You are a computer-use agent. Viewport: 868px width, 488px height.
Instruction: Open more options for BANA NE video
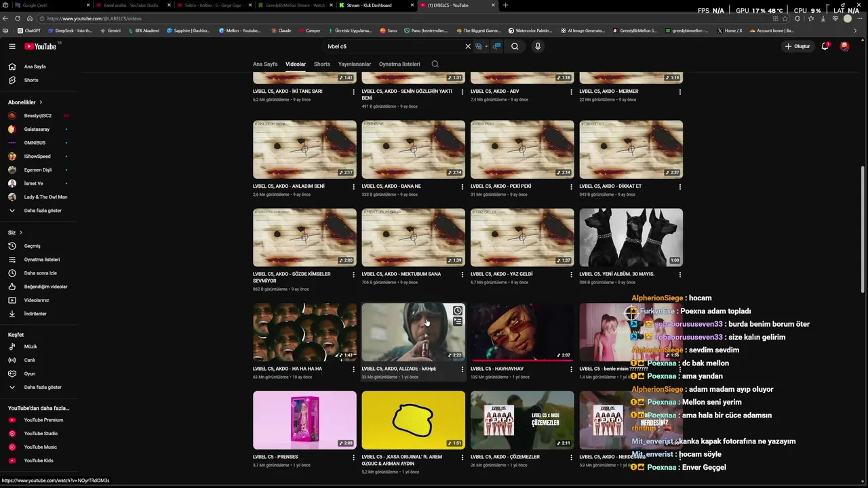click(x=462, y=186)
